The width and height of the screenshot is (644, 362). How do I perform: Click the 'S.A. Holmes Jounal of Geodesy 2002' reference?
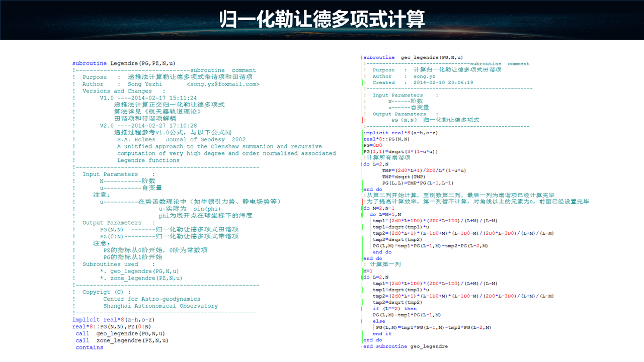tap(181, 140)
